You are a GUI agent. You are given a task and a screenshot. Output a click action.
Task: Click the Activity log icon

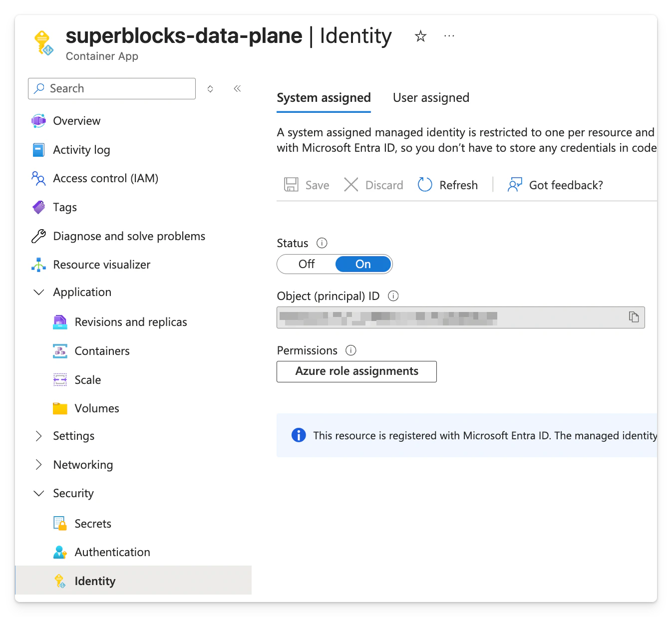coord(38,150)
